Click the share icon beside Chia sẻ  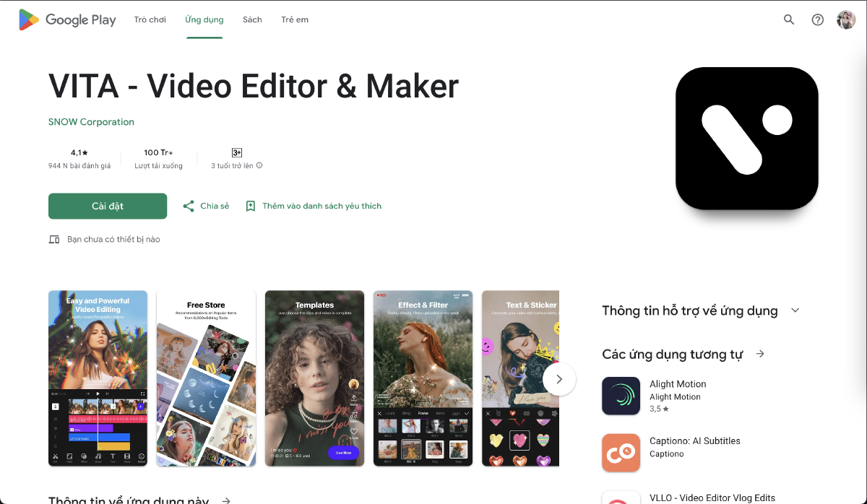coord(189,206)
